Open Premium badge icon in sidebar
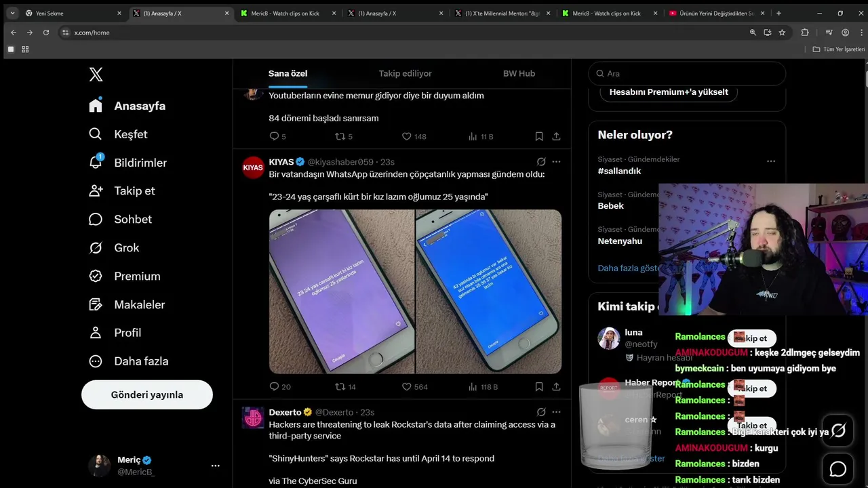Screen dimensions: 868x488 [96, 276]
